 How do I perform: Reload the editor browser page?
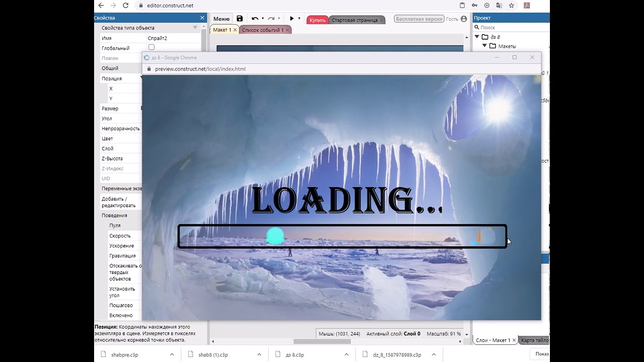pyautogui.click(x=126, y=6)
